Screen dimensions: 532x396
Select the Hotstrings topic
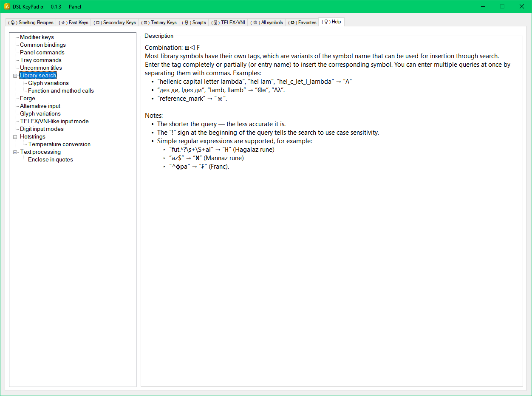(33, 137)
